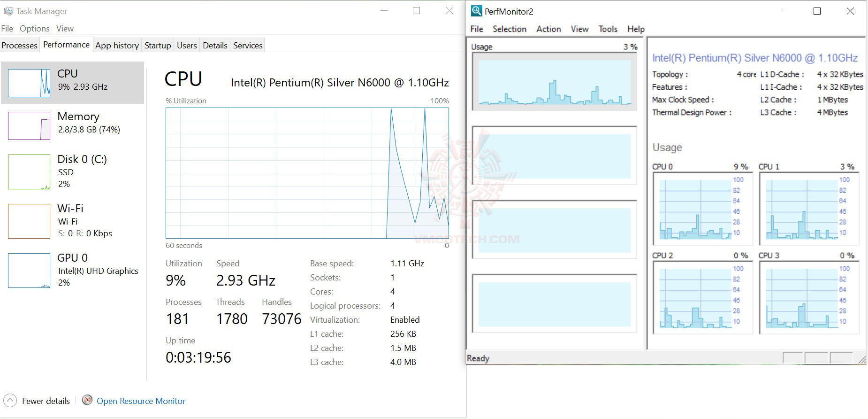The image size is (868, 419).
Task: Click the CPU 3 usage graph
Action: click(809, 297)
